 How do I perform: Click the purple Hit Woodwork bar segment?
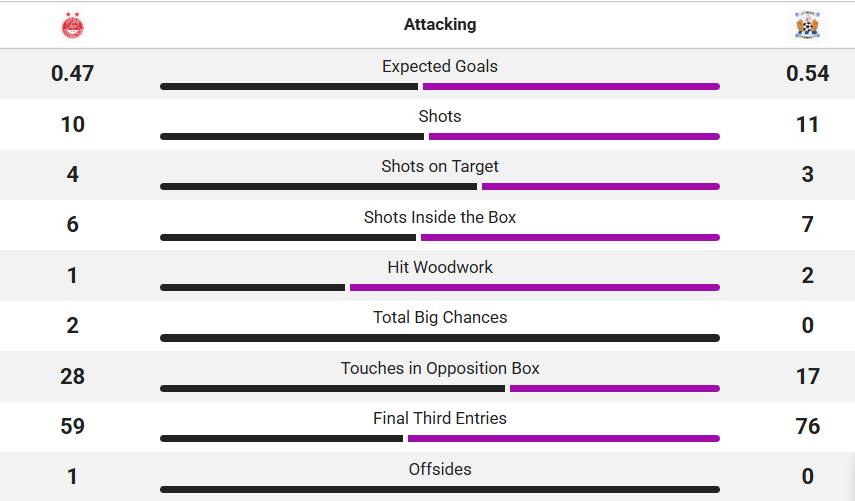534,288
